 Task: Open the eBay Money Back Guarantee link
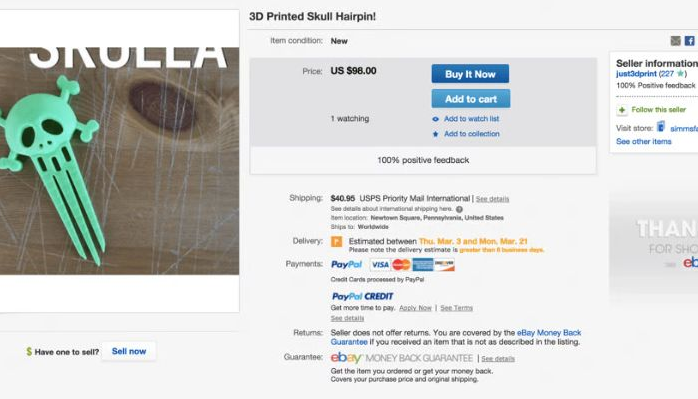(456, 337)
